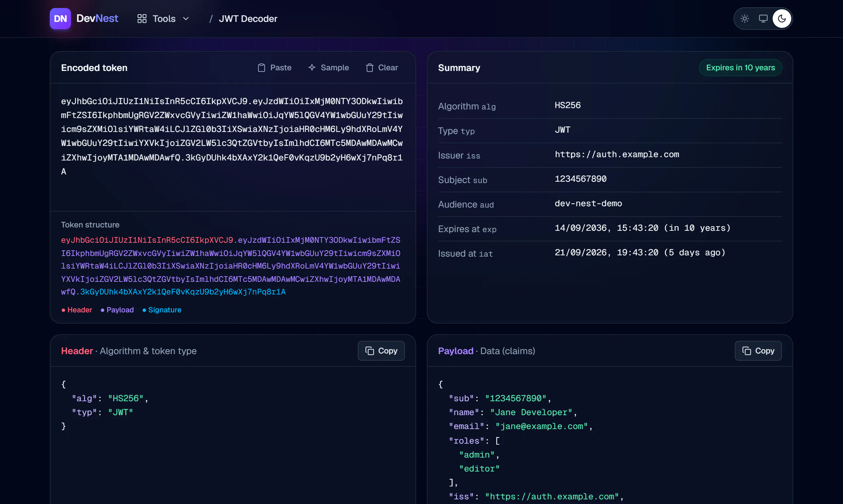Click the Encoded token heading
This screenshot has height=504, width=843.
[x=94, y=68]
